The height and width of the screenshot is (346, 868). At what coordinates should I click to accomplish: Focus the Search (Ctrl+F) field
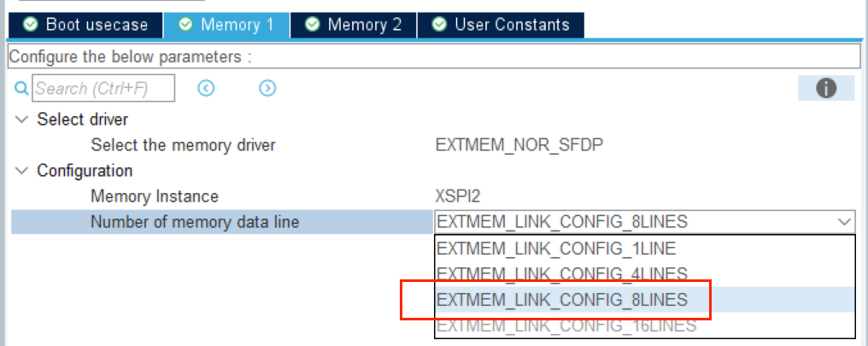click(x=103, y=88)
